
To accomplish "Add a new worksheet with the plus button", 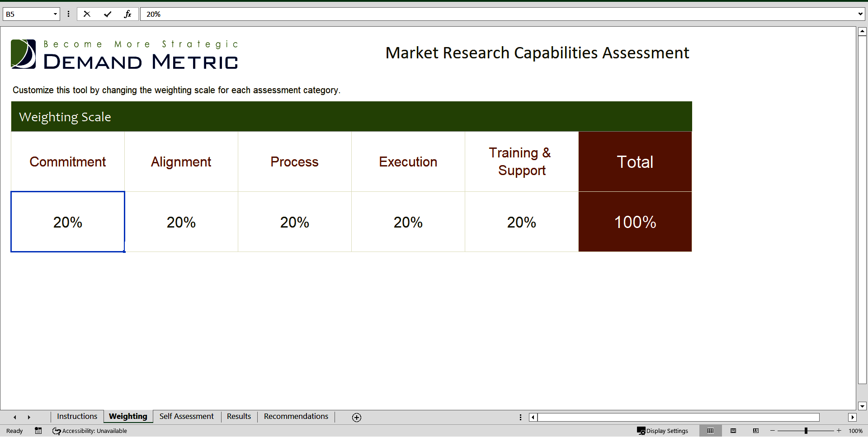I will point(357,417).
